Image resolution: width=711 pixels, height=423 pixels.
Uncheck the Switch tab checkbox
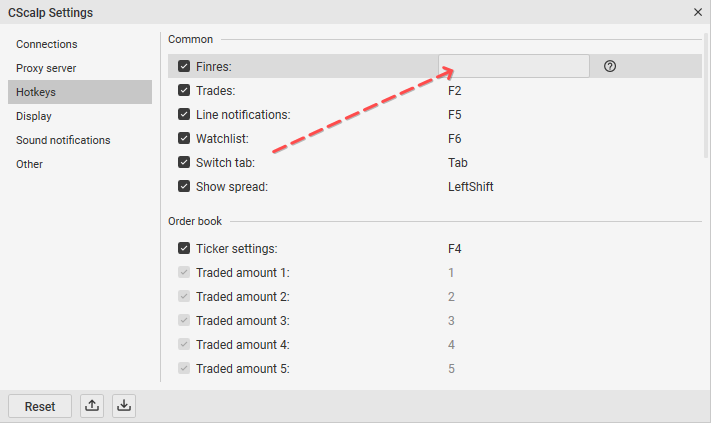coord(184,162)
